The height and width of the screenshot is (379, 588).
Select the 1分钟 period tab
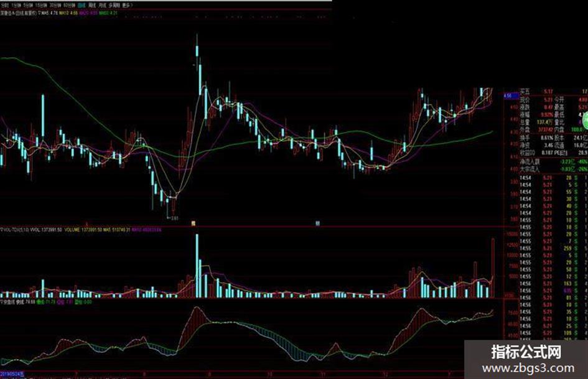[16, 5]
